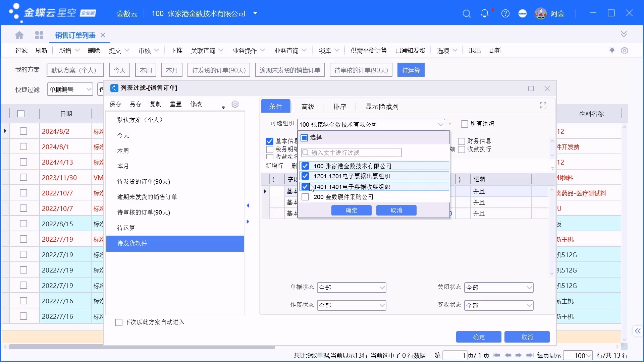Image resolution: width=644 pixels, height=362 pixels.
Task: Select the 逾期未发货的销售订单 scheme in the list
Action: [175, 197]
